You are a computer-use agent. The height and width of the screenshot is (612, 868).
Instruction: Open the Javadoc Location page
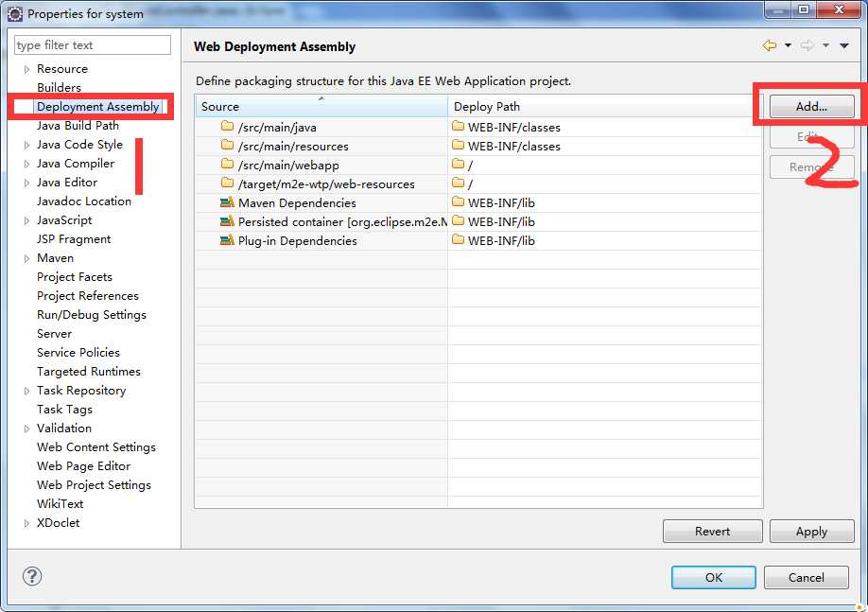(x=84, y=201)
